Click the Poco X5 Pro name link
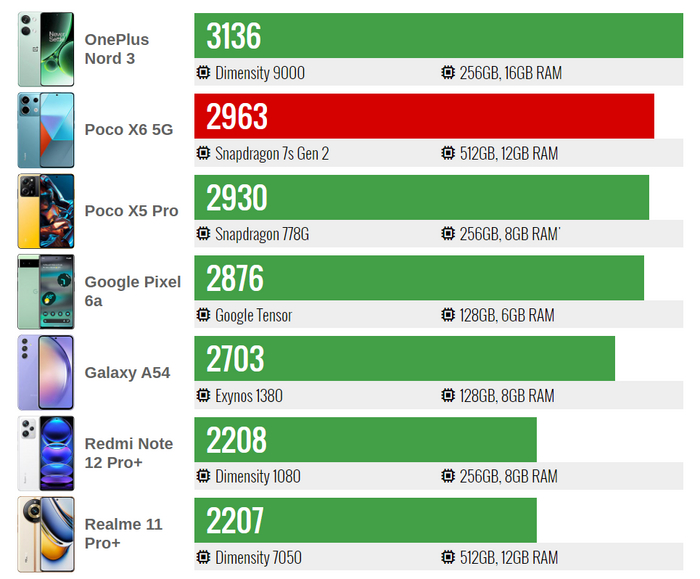Image resolution: width=700 pixels, height=579 pixels. point(131,211)
